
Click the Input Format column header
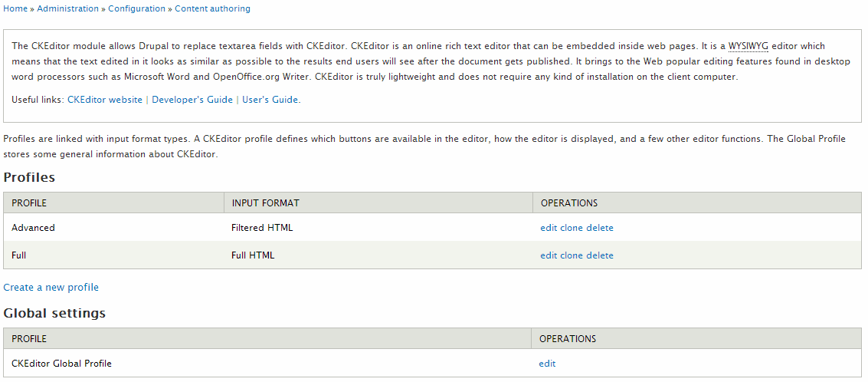click(266, 203)
